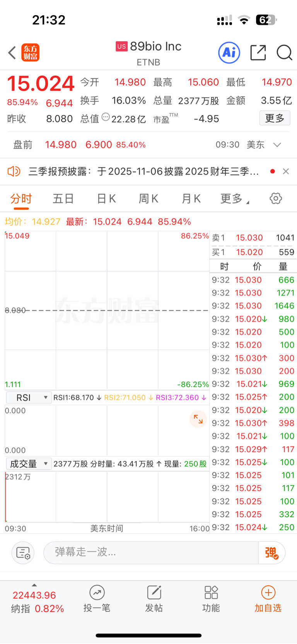The height and width of the screenshot is (644, 297).
Task: Tap the ETNB ticker symbol
Action: [x=148, y=62]
